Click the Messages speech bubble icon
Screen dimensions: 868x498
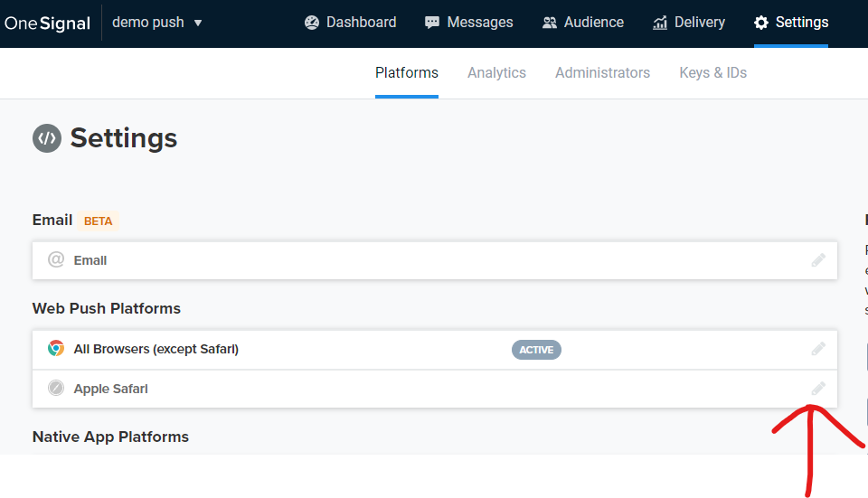432,23
